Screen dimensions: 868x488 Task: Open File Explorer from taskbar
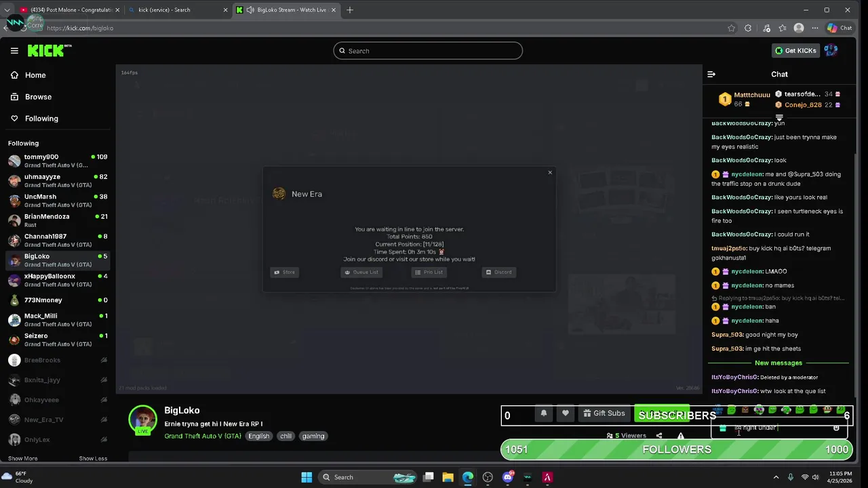pos(448,477)
